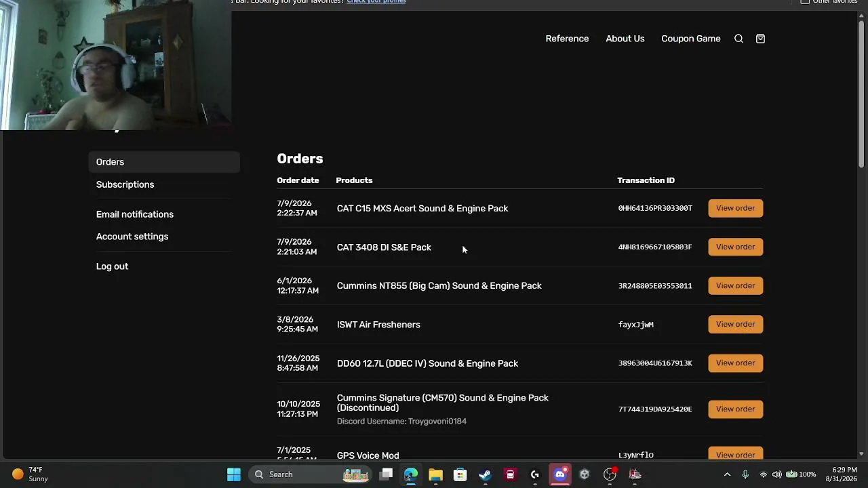Show hidden system tray icons
The width and height of the screenshot is (868, 488).
(x=727, y=474)
